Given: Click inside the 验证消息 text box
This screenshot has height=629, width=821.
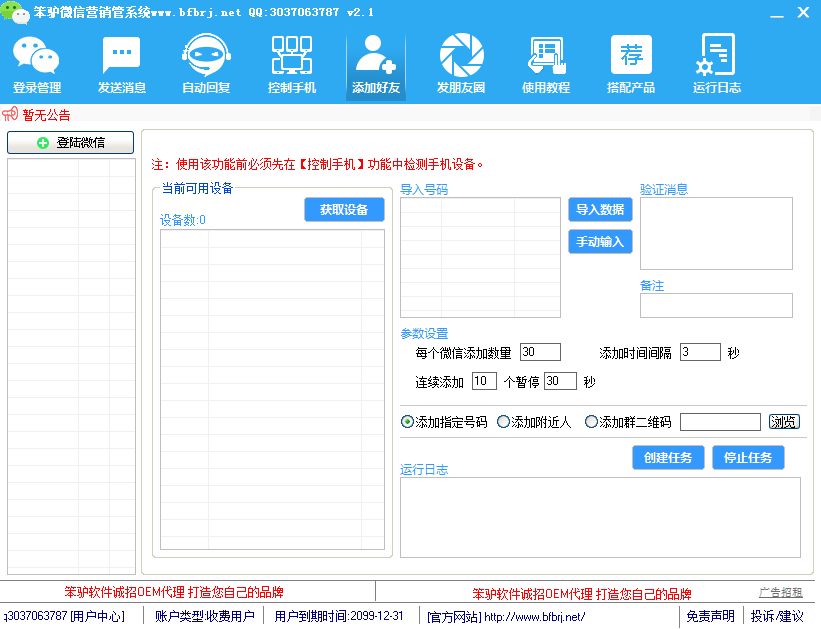Looking at the screenshot, I should click(716, 234).
